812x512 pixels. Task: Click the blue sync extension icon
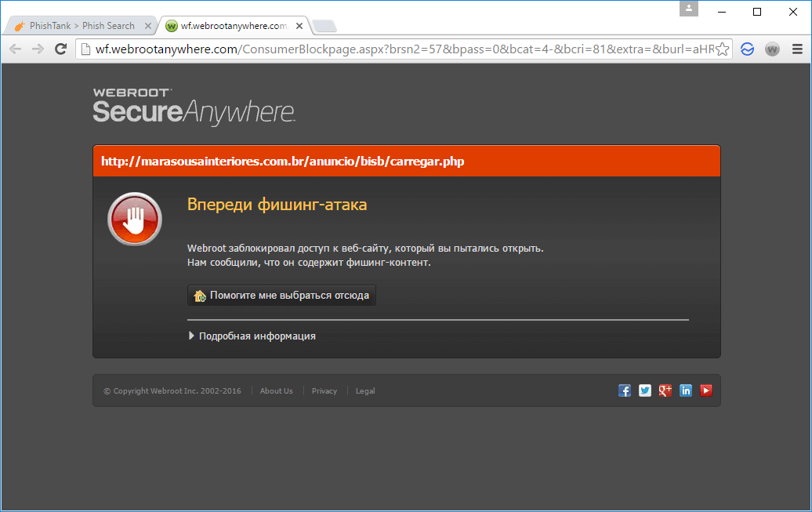coord(747,49)
